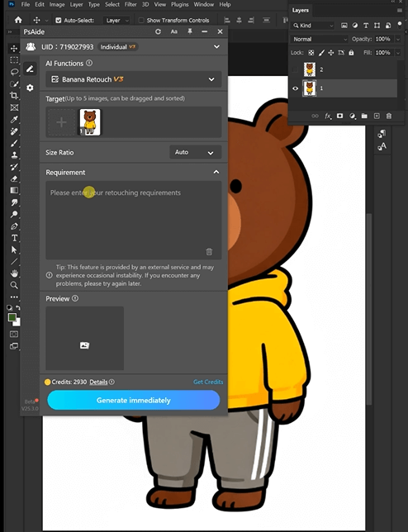Open PsAide settings gear tab
Viewport: 408px width, 532px height.
click(30, 88)
